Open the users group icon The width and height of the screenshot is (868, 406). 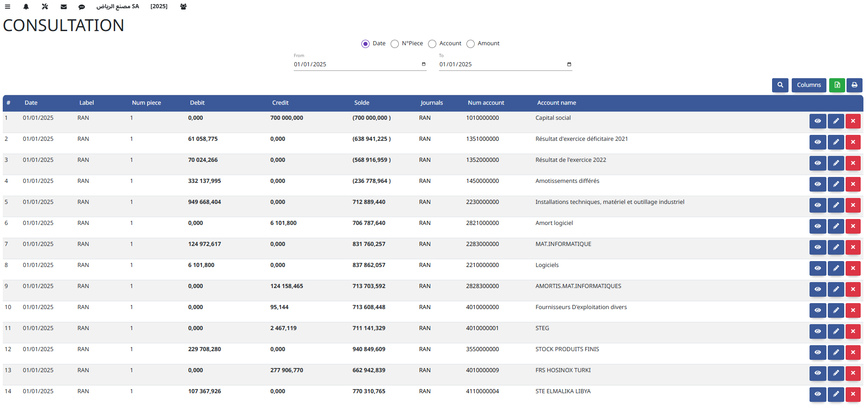pos(183,7)
